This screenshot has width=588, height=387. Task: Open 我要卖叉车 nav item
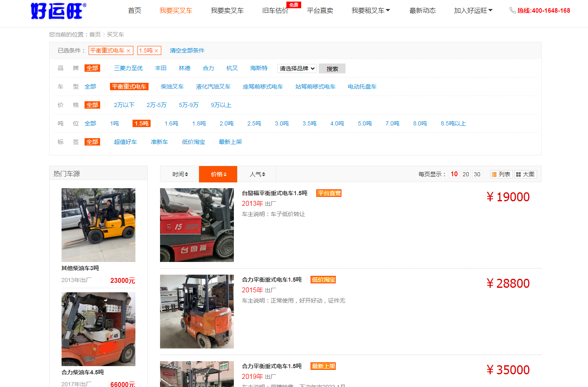[227, 11]
